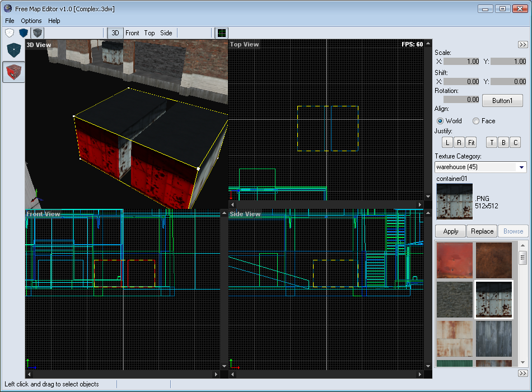
Task: Toggle the gray cube toolbar icon
Action: 38,33
